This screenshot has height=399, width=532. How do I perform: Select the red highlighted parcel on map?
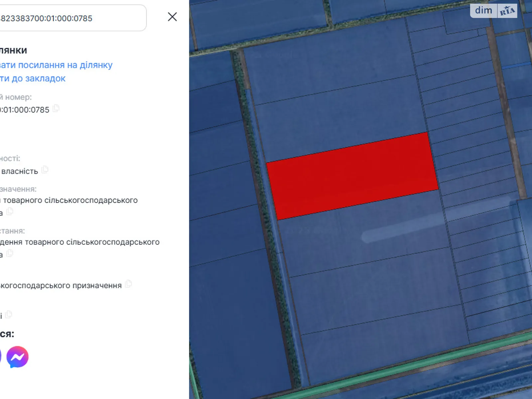pos(352,176)
